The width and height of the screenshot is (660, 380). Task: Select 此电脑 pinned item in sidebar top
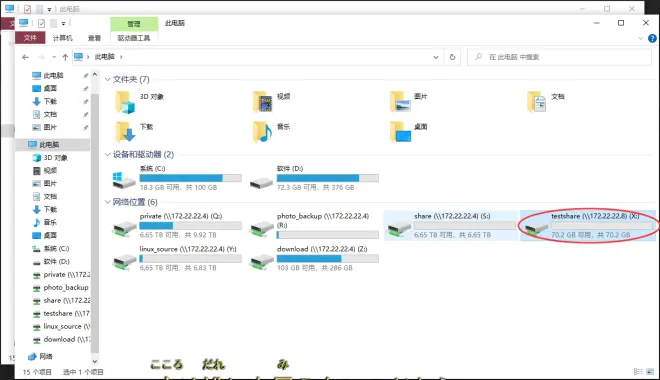(53, 75)
